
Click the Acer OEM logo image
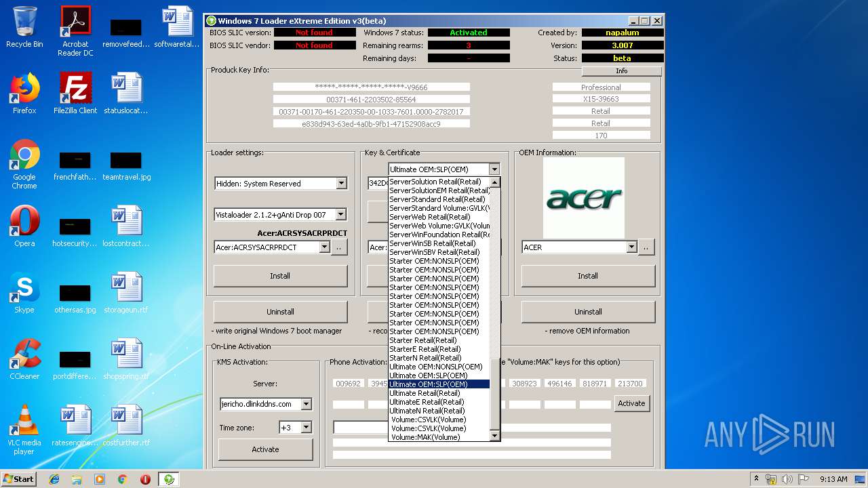click(583, 198)
